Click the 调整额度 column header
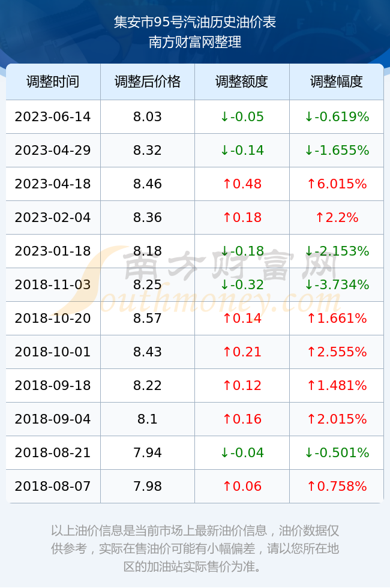 [242, 82]
